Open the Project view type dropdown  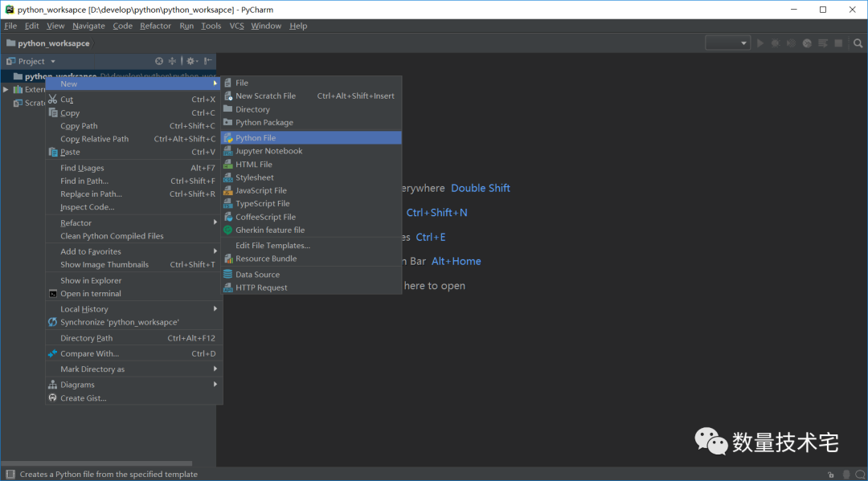click(x=53, y=62)
